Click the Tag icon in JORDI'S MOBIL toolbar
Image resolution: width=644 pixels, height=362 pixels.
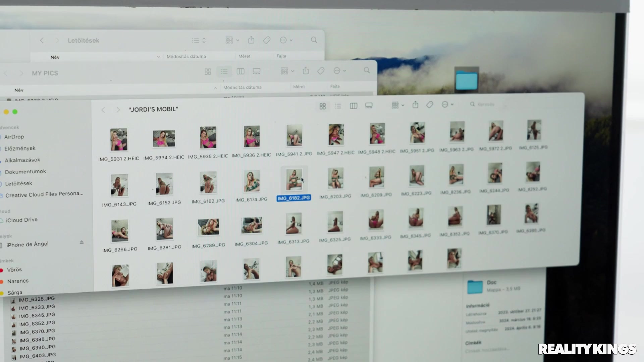coord(430,105)
